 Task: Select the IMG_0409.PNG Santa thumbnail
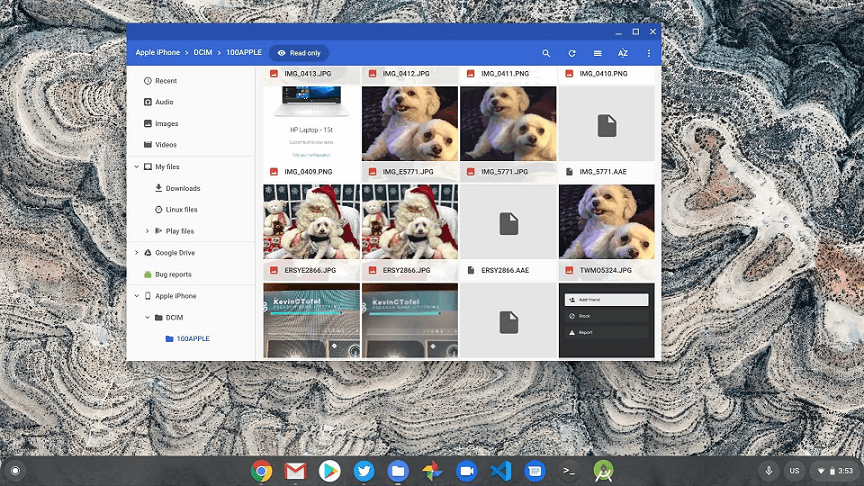[x=311, y=222]
